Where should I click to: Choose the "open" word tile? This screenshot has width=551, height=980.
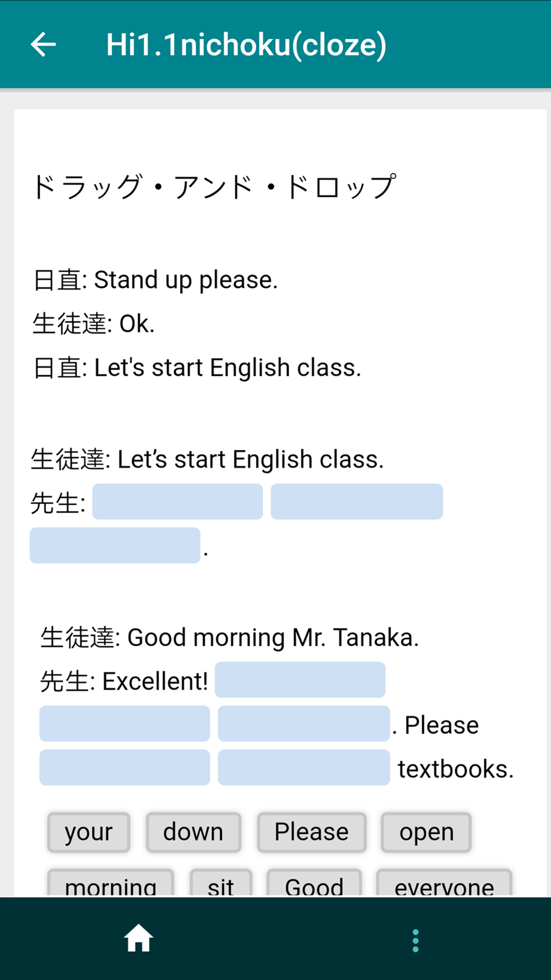coord(426,832)
